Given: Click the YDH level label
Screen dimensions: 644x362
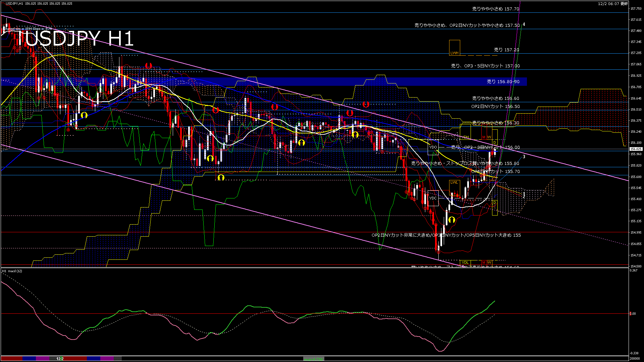Looking at the screenshot, I should pos(465,137).
